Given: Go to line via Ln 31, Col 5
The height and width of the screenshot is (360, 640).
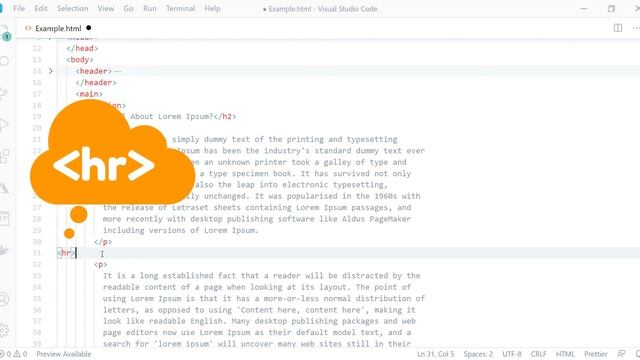Looking at the screenshot, I should tap(436, 354).
